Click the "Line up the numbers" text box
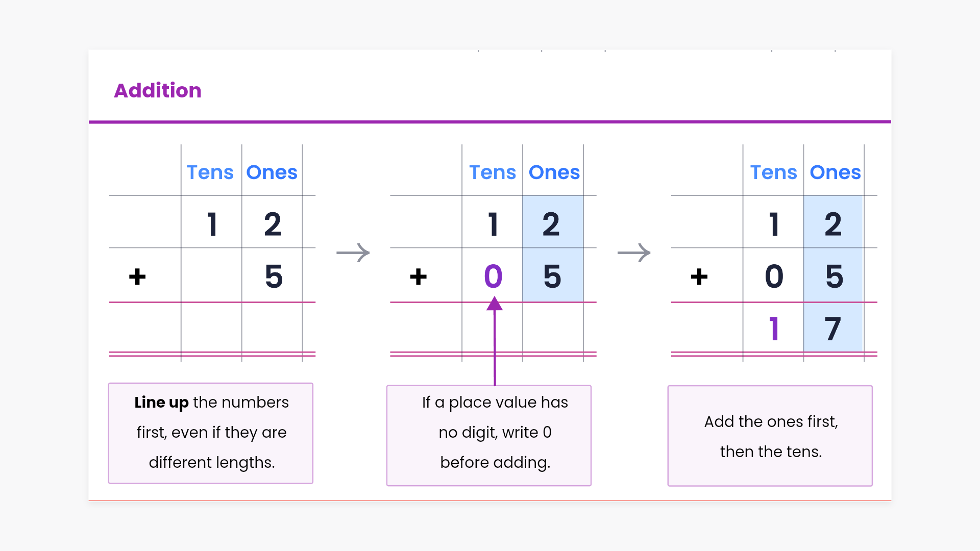980x551 pixels. pyautogui.click(x=211, y=433)
